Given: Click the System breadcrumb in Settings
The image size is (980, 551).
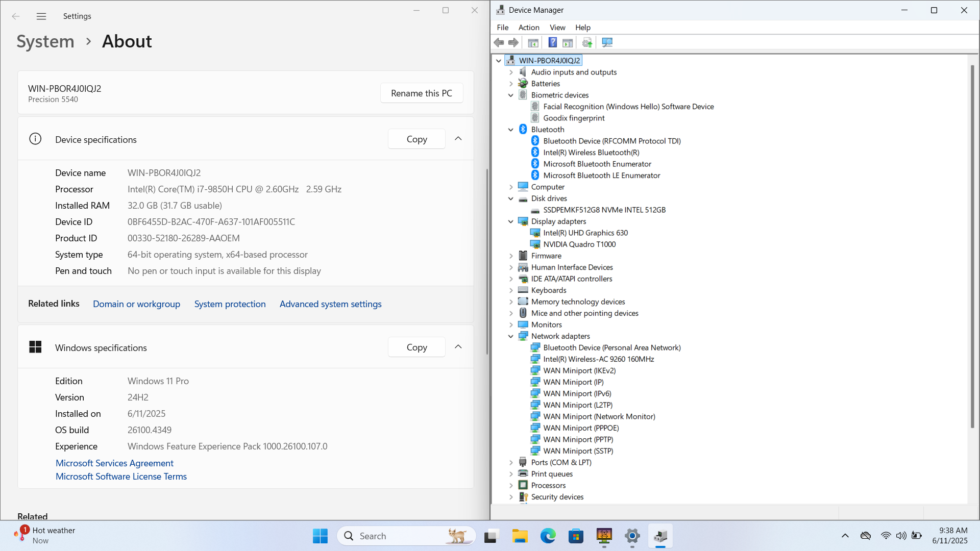Looking at the screenshot, I should click(x=45, y=41).
